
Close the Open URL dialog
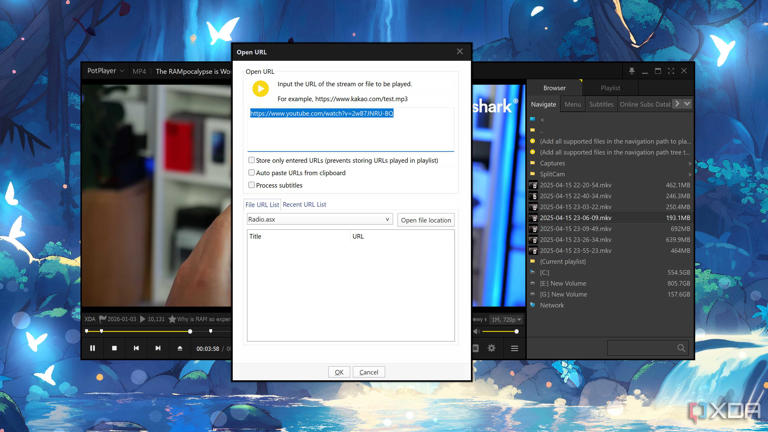tap(459, 51)
